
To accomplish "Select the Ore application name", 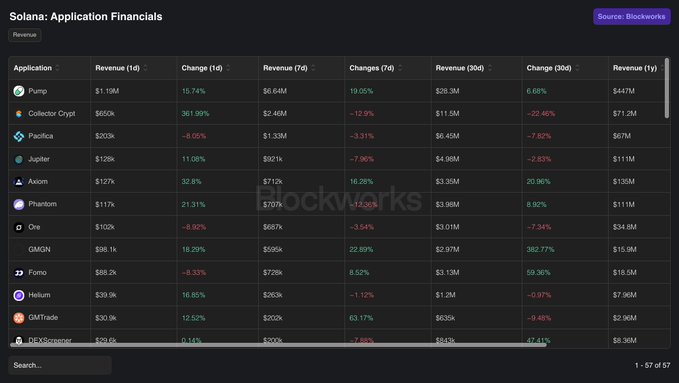I will tap(34, 227).
